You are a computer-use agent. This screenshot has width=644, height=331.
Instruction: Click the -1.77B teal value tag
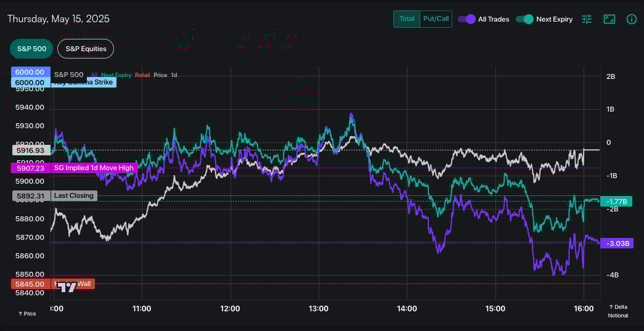tap(616, 201)
